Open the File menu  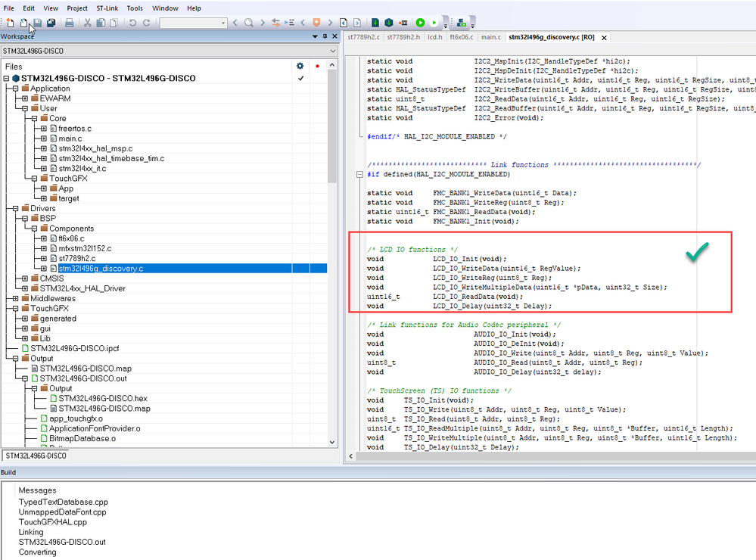pyautogui.click(x=8, y=8)
